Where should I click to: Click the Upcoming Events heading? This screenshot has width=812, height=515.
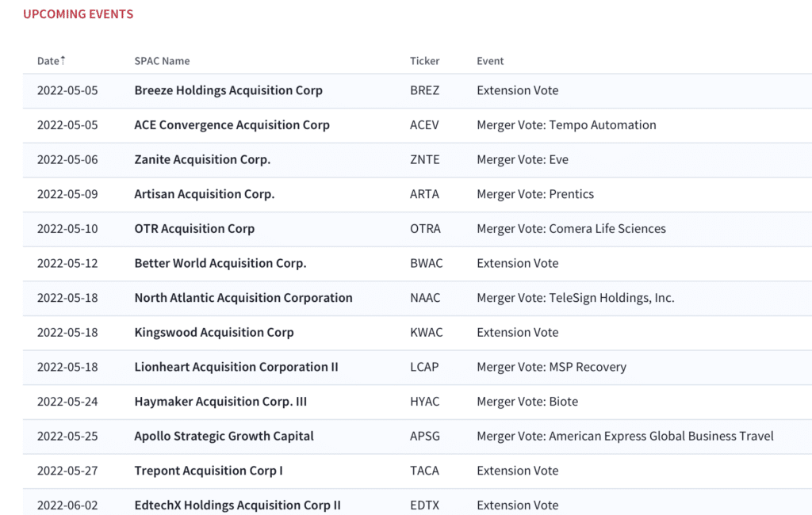pos(79,14)
